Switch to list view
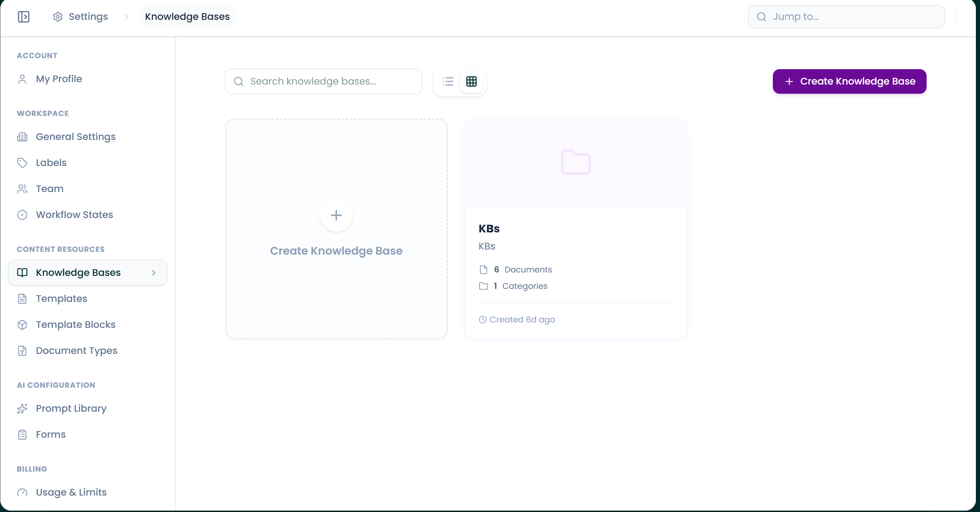980x512 pixels. coord(448,81)
